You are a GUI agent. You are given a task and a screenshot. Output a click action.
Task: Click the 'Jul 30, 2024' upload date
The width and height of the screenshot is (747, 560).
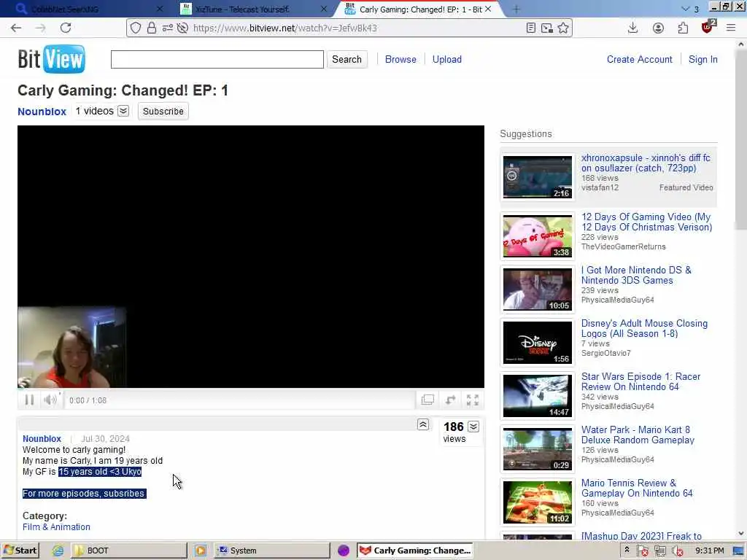point(105,438)
